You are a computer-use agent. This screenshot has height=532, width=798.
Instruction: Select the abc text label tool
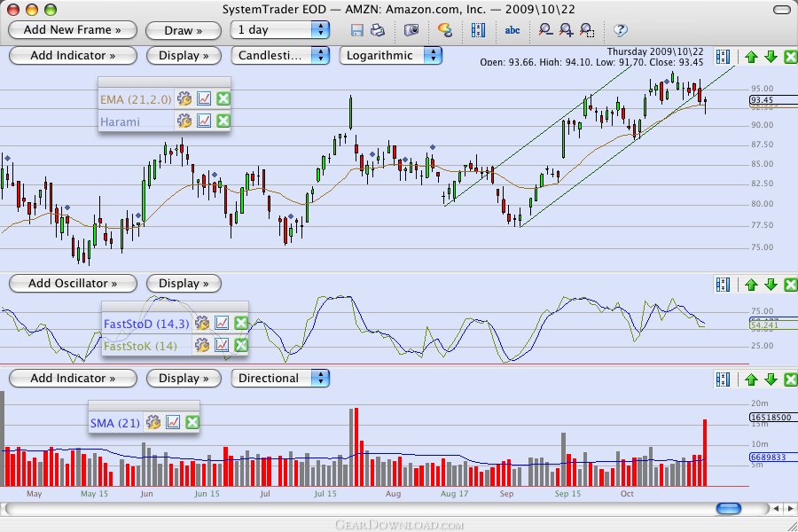[x=512, y=30]
